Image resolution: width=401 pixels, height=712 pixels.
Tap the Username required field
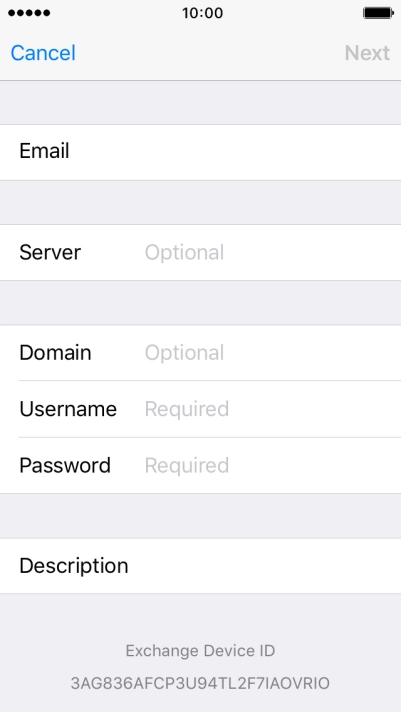coord(200,409)
